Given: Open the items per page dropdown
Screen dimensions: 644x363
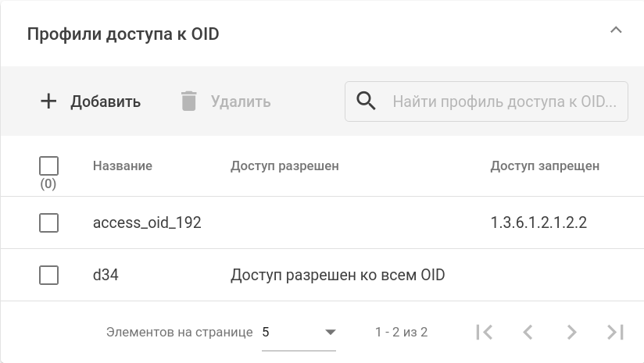Looking at the screenshot, I should [x=299, y=333].
